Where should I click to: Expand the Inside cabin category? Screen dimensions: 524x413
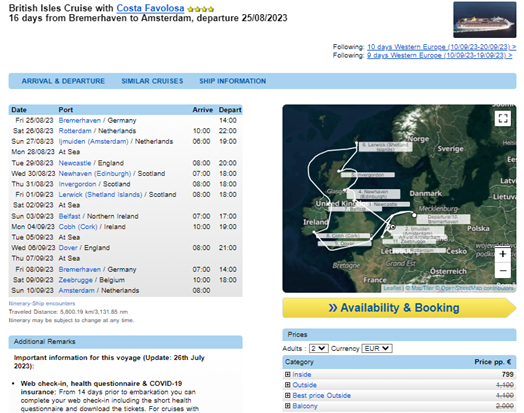coord(287,374)
